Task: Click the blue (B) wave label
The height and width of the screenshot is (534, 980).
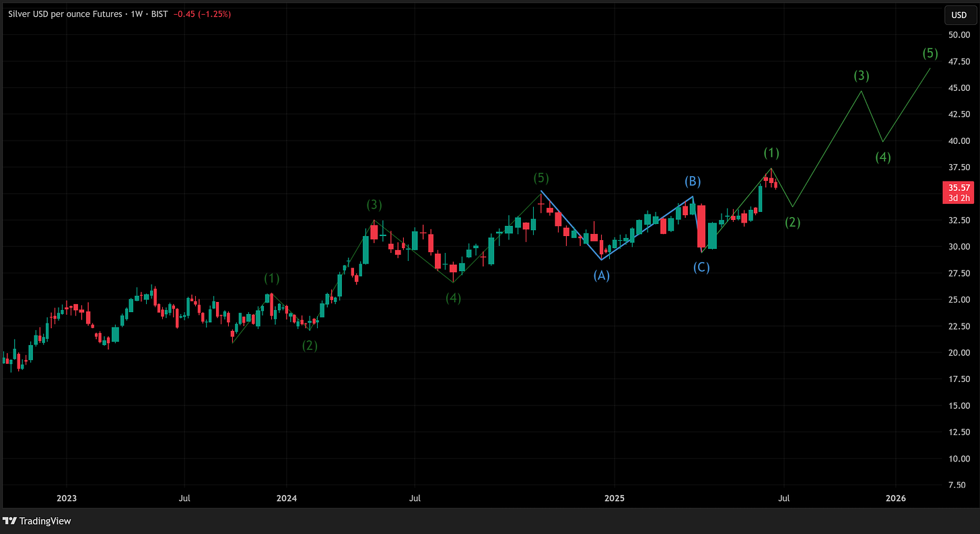Action: tap(693, 181)
